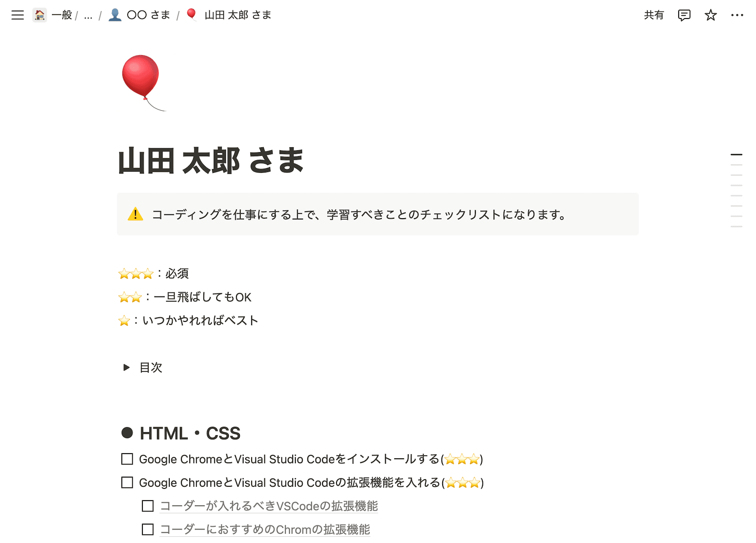The width and height of the screenshot is (756, 543).
Task: Open the コーダーにおすすめのChromの拡張機能 link
Action: (265, 530)
